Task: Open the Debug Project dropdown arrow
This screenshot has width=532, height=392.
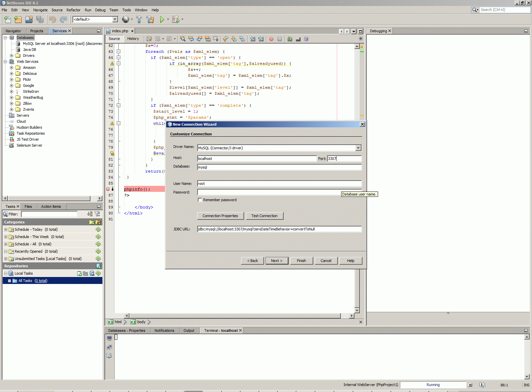Action: (182, 20)
